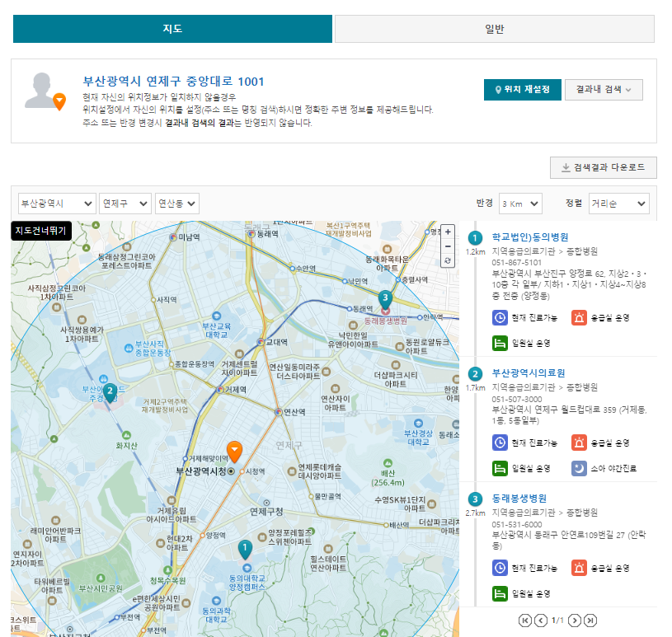The width and height of the screenshot is (672, 637).
Task: Click 입원실 운영 bed icon for 동의병원
Action: [x=500, y=343]
